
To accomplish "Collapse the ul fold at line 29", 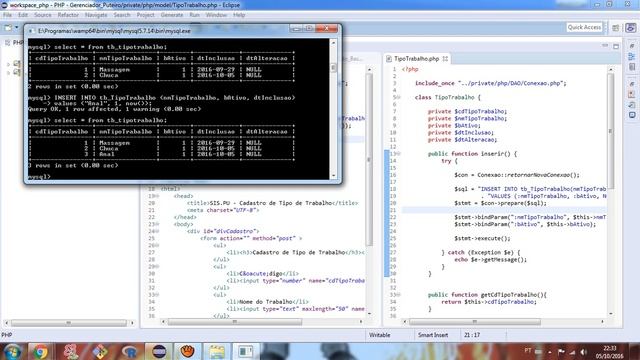I will pyautogui.click(x=158, y=266).
